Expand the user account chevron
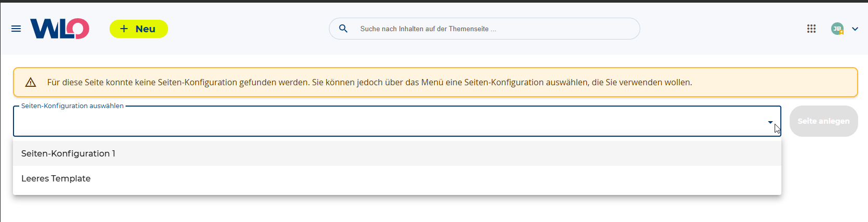 point(856,29)
